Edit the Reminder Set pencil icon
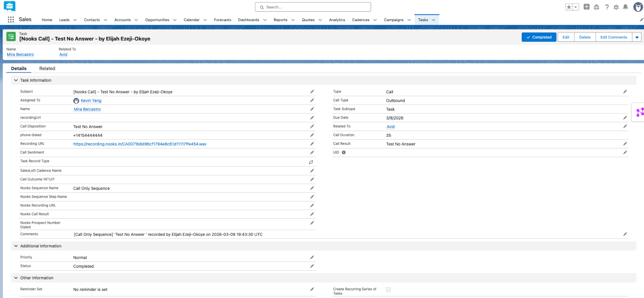 (x=312, y=289)
